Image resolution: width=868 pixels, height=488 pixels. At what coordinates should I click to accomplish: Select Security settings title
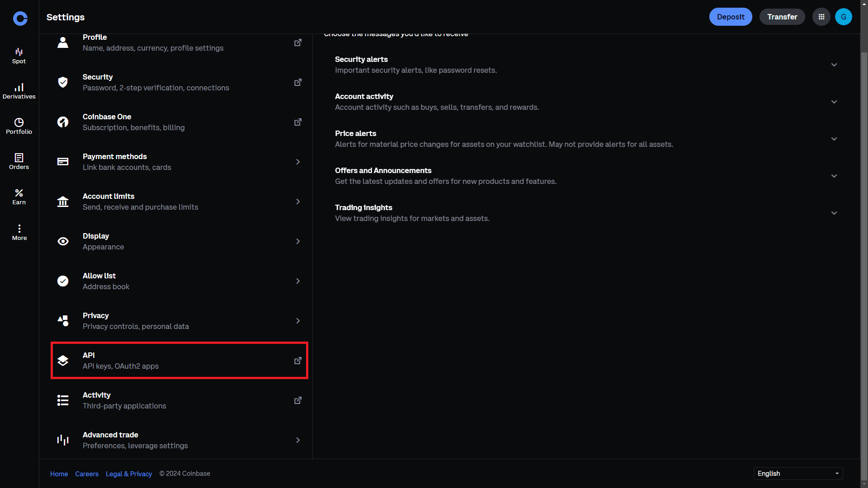click(98, 77)
